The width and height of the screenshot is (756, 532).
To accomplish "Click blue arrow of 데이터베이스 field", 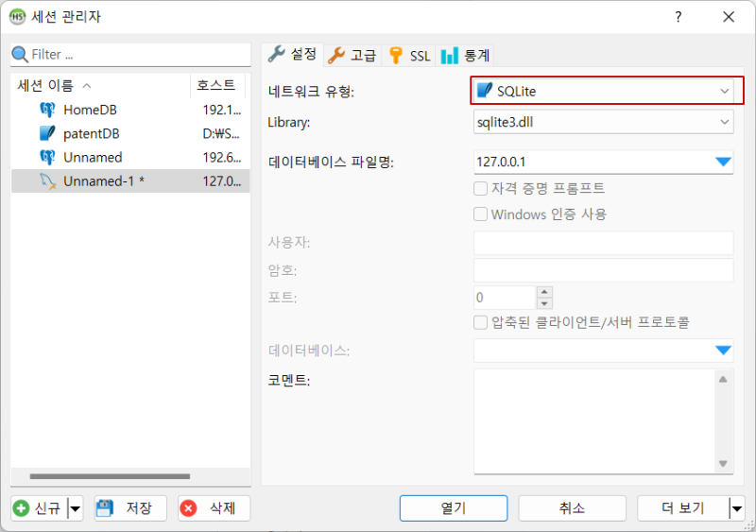I will click(723, 351).
